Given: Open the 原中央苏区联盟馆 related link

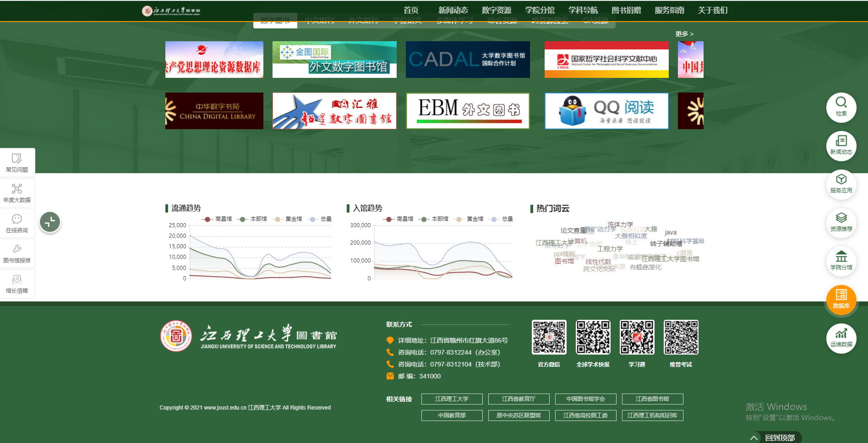Looking at the screenshot, I should pos(519,416).
